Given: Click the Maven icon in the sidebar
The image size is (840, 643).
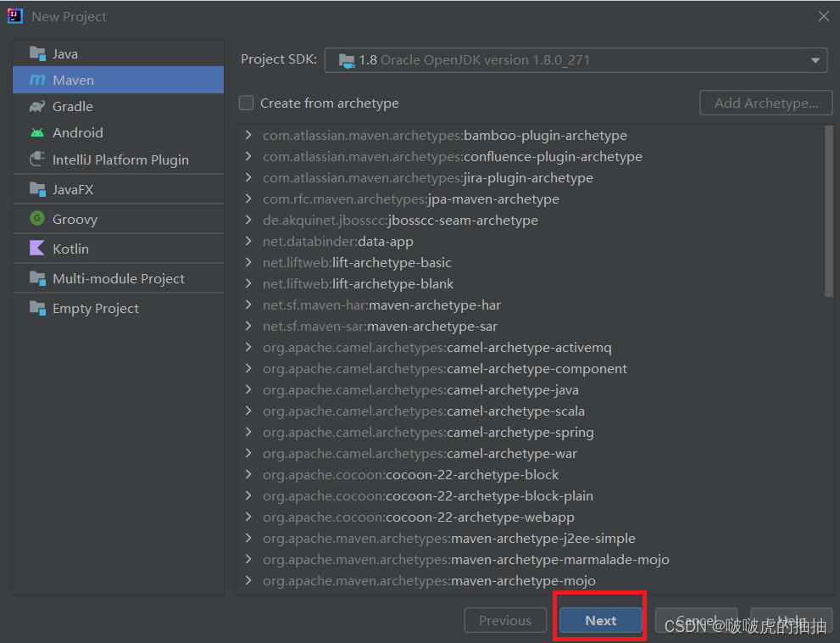Looking at the screenshot, I should coord(37,80).
